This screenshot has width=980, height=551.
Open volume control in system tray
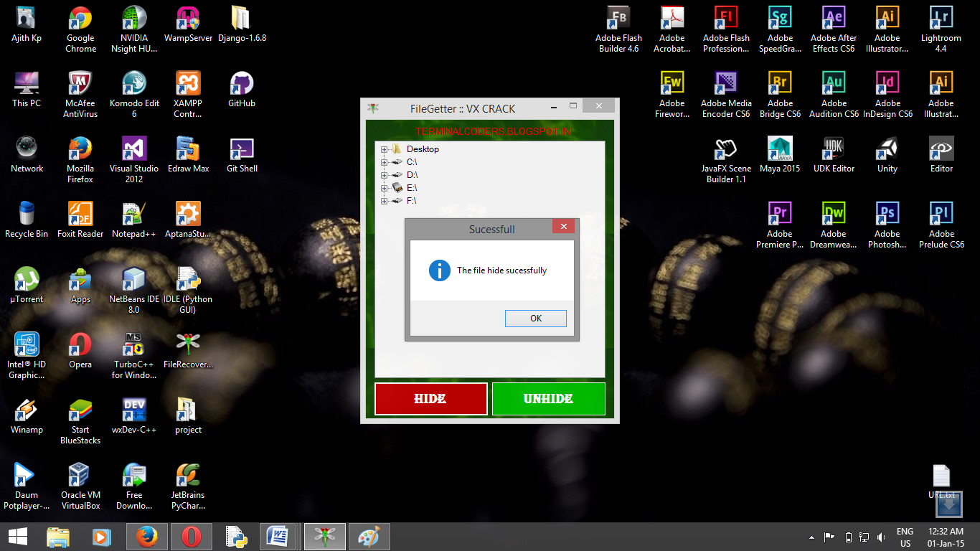coord(881,537)
